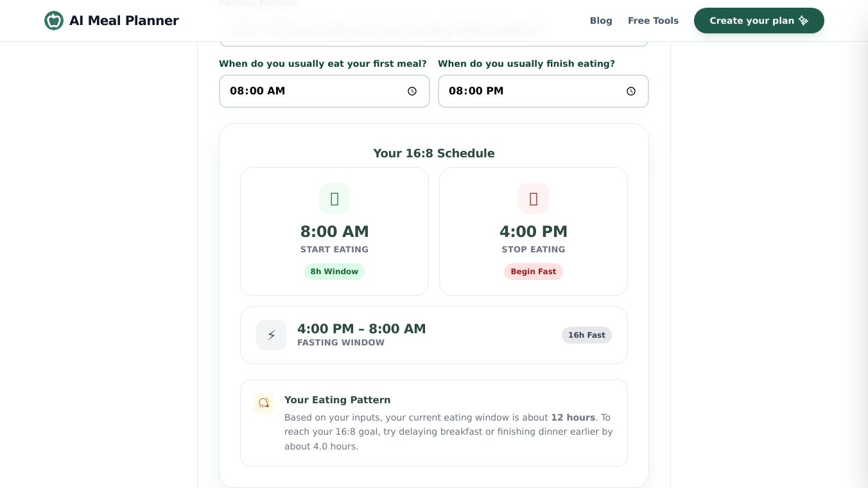The width and height of the screenshot is (868, 488).
Task: Click the Begin Fast badge
Action: (534, 272)
